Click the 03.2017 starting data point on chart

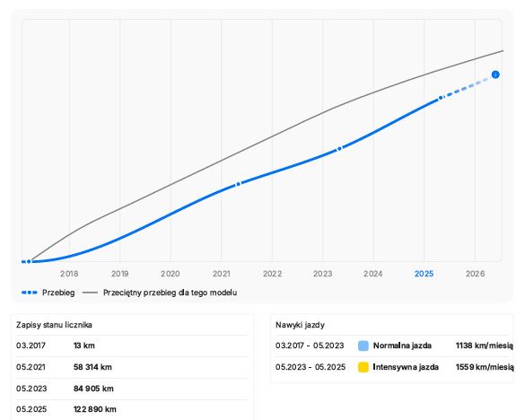(29, 261)
